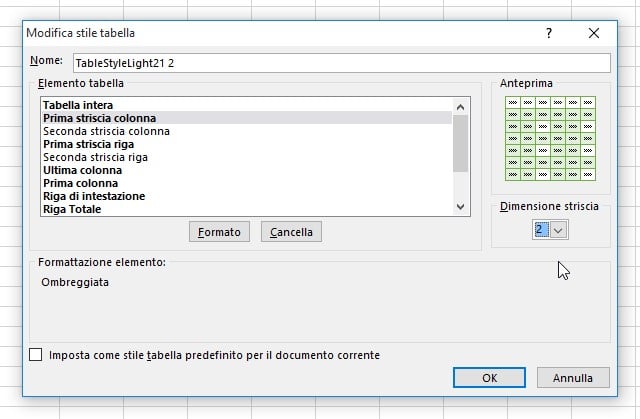Click the list's down scroll arrow
This screenshot has width=640, height=419.
[x=460, y=206]
